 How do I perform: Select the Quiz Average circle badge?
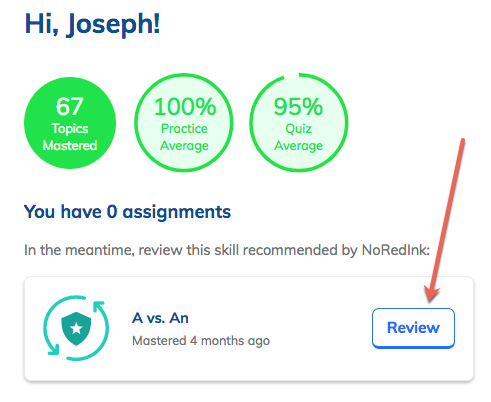click(299, 123)
